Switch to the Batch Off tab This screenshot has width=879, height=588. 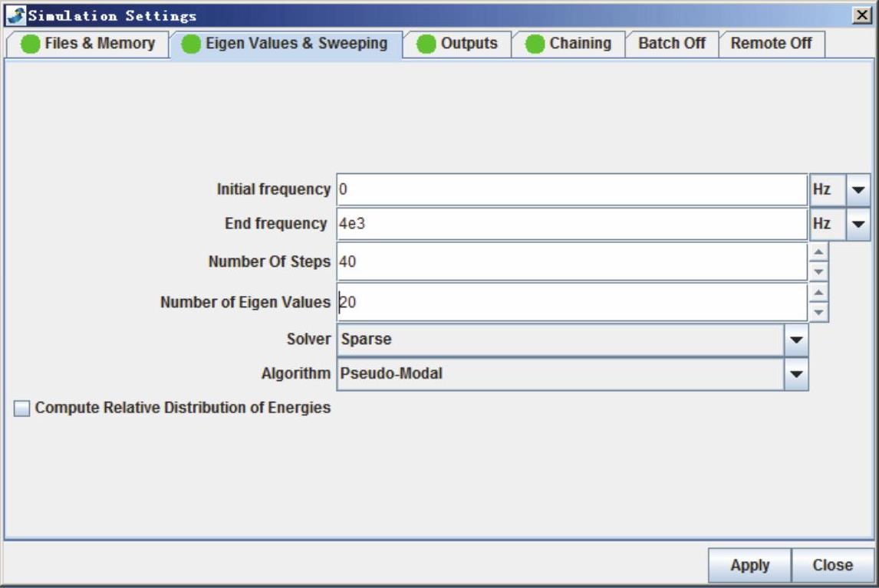click(x=671, y=44)
